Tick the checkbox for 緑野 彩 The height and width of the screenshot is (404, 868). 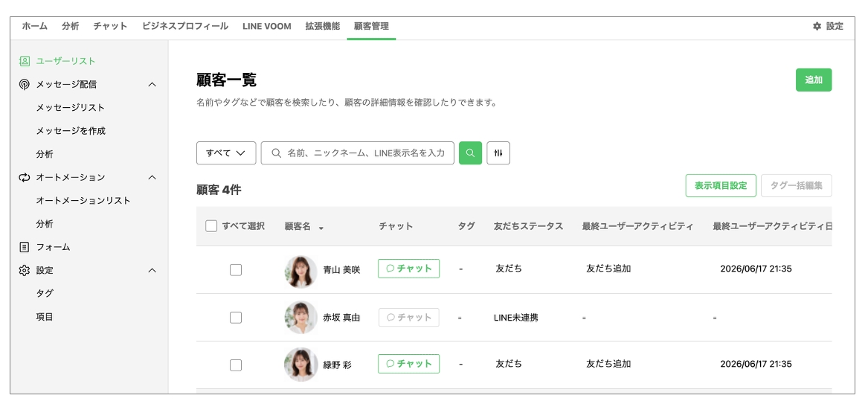click(x=236, y=365)
